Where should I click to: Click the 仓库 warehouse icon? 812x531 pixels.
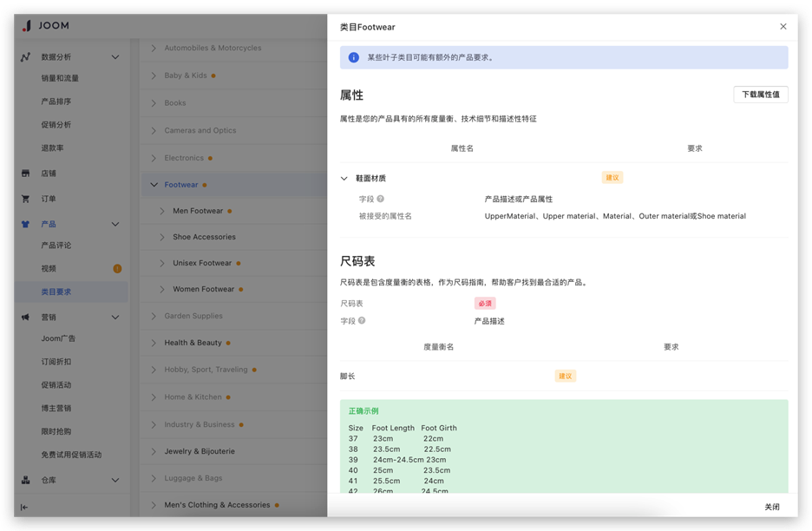click(25, 480)
